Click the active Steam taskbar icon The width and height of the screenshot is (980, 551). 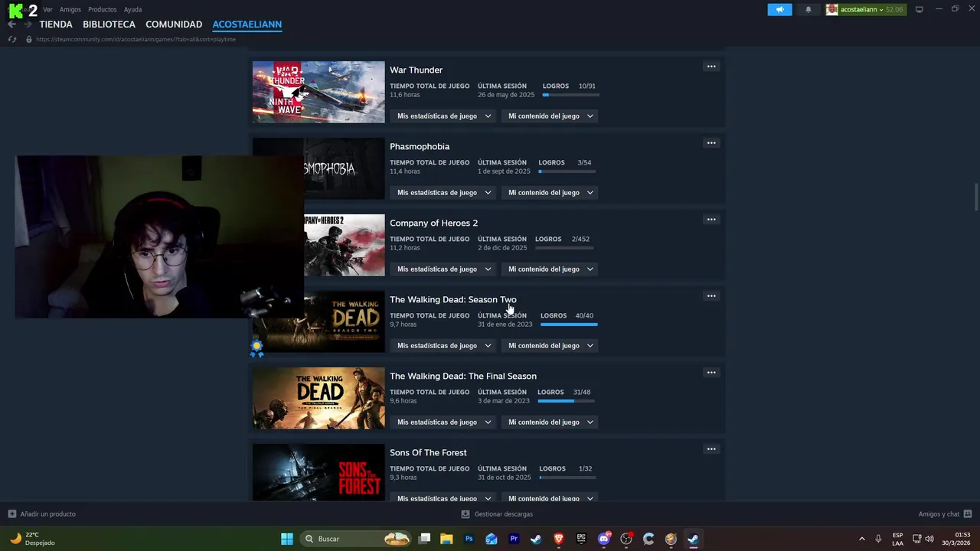(x=693, y=539)
